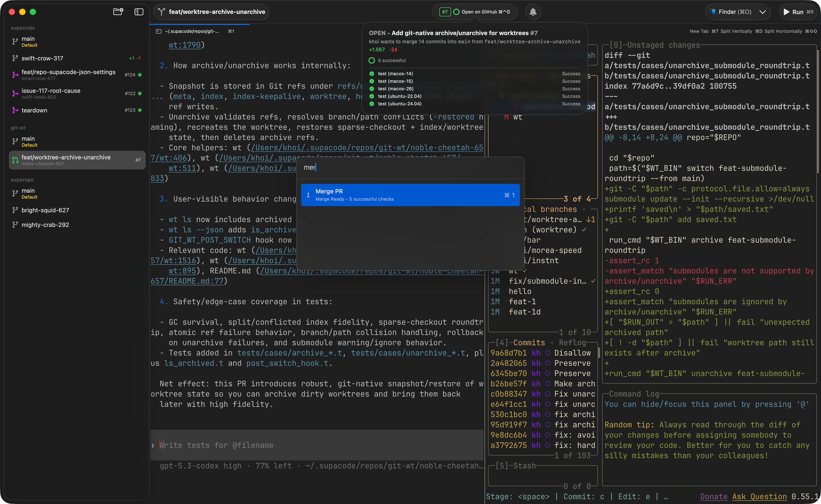Click the merge icon in the Merge PR row

click(308, 195)
